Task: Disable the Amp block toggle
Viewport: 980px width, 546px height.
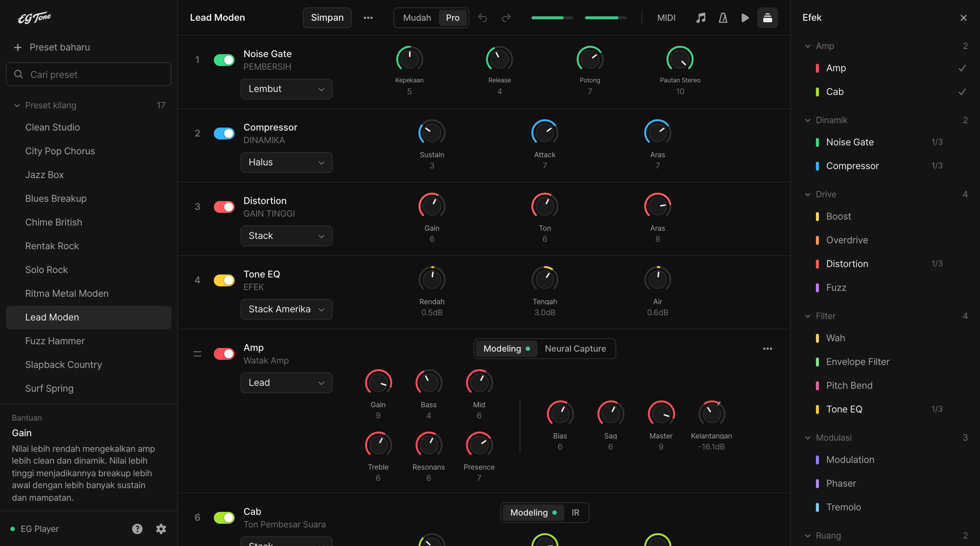Action: coord(224,353)
